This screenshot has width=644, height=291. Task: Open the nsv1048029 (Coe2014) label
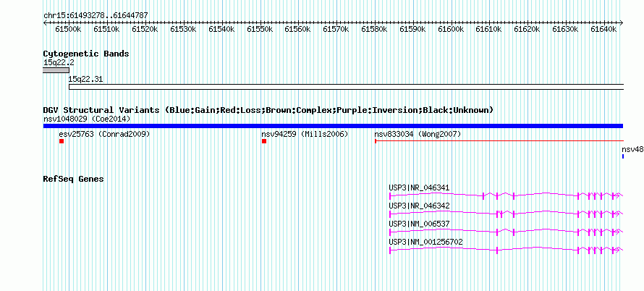pyautogui.click(x=87, y=119)
